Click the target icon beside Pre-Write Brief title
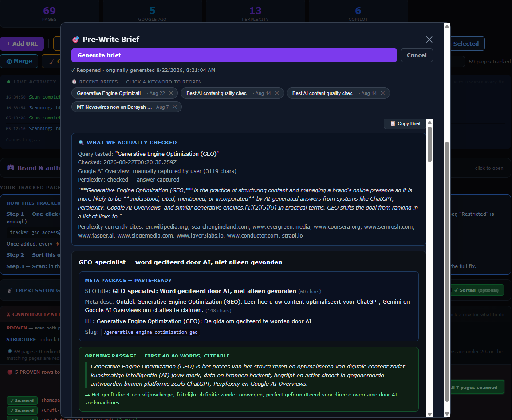 pos(75,40)
